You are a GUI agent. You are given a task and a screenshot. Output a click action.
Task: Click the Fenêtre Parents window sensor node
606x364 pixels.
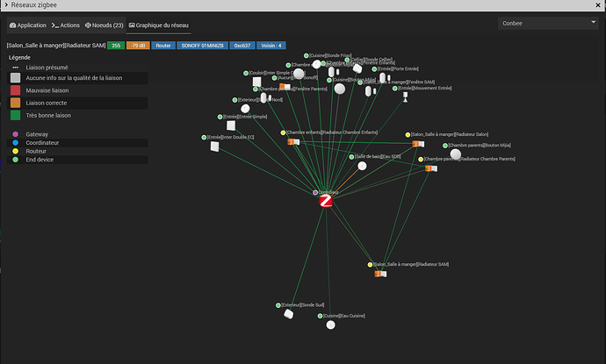[265, 97]
